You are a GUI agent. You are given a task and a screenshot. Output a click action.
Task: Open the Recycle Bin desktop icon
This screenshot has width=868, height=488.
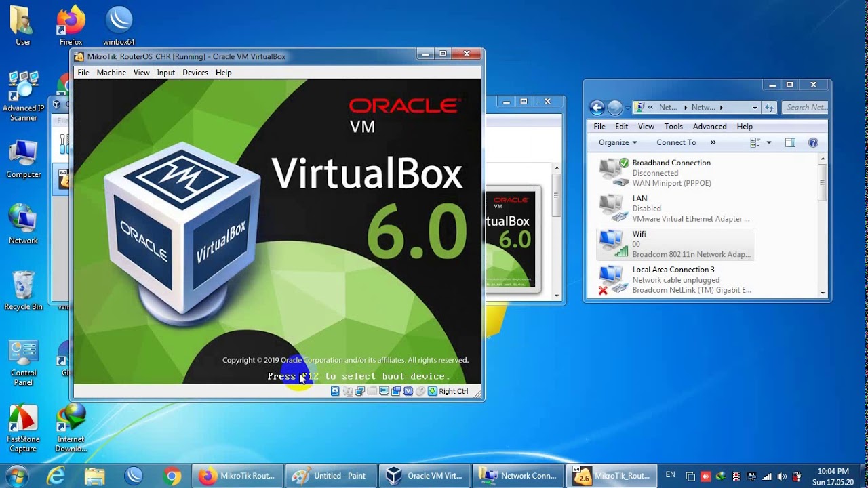(23, 291)
